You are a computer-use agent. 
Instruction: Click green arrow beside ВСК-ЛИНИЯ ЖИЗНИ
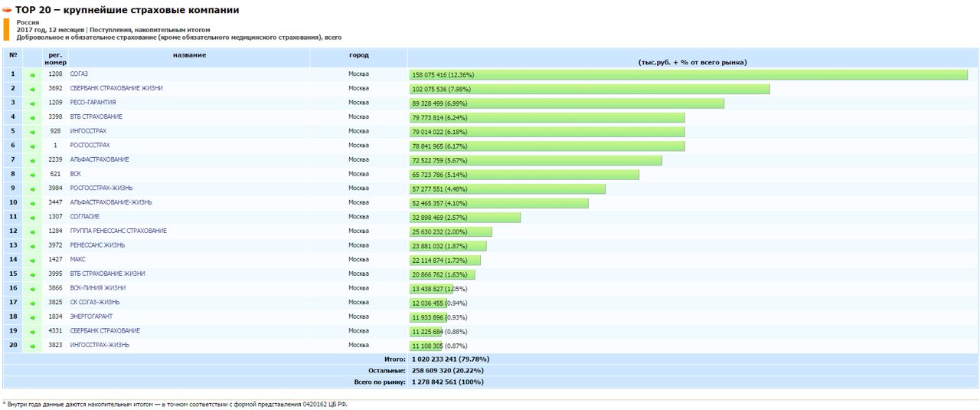coord(33,290)
